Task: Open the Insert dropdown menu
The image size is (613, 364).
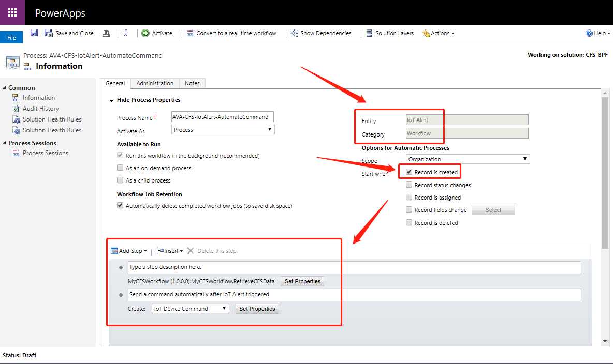Action: pyautogui.click(x=181, y=251)
